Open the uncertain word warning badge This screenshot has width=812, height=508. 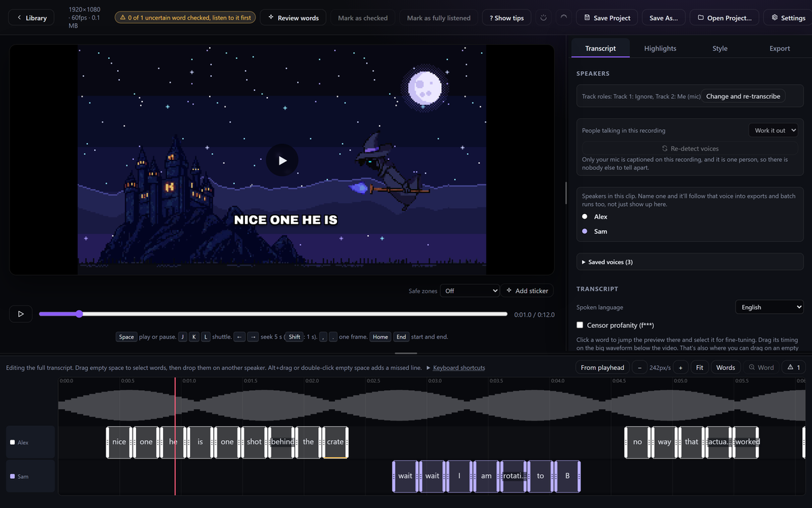tap(185, 18)
